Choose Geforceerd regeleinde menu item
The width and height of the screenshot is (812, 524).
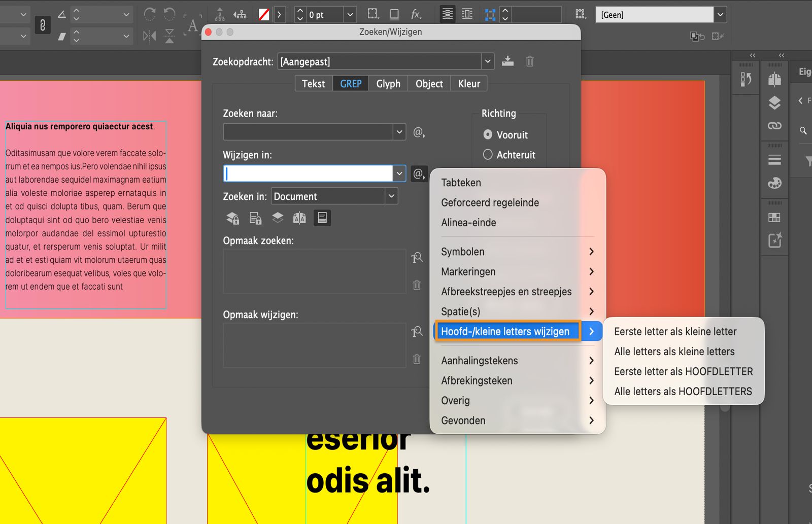coord(518,202)
